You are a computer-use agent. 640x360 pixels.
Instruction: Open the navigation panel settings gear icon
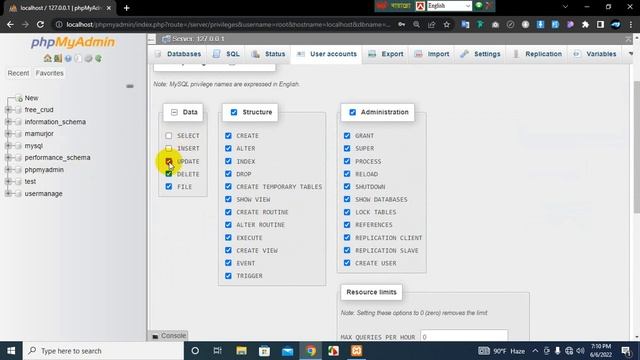click(88, 58)
